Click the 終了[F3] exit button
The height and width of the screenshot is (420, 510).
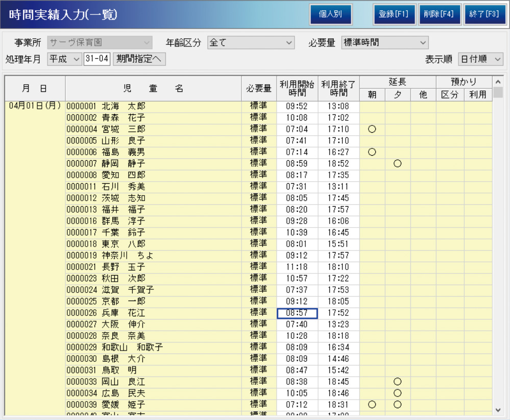[x=483, y=14]
